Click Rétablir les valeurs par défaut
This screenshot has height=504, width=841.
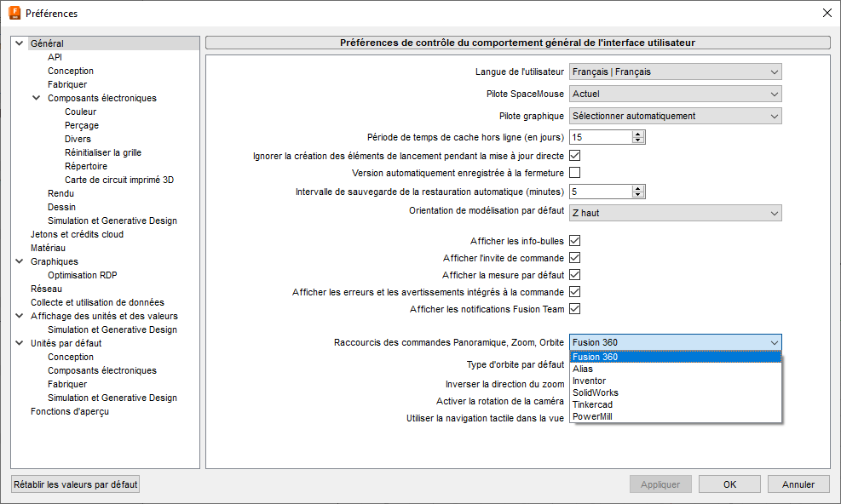pos(75,484)
